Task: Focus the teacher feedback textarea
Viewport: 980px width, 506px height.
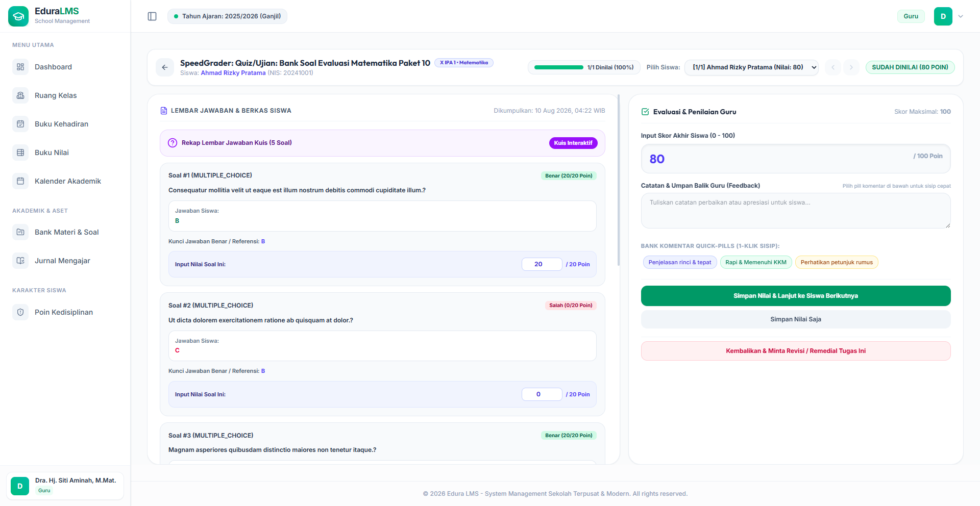Action: (x=796, y=211)
